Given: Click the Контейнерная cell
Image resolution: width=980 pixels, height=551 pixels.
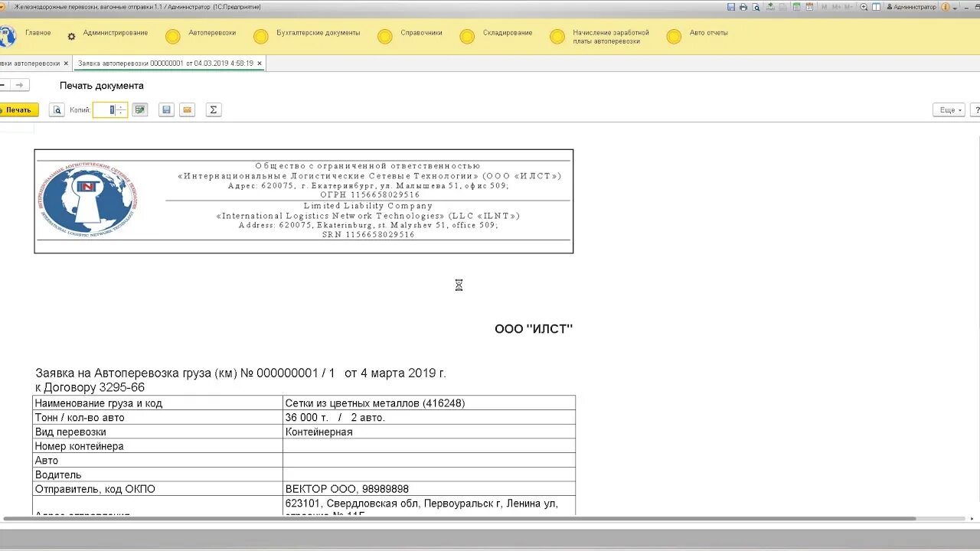Looking at the screenshot, I should [x=429, y=432].
